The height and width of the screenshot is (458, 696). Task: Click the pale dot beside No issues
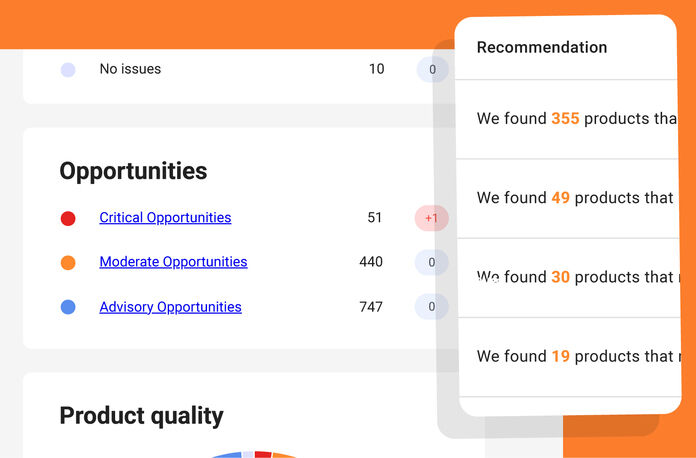coord(68,70)
